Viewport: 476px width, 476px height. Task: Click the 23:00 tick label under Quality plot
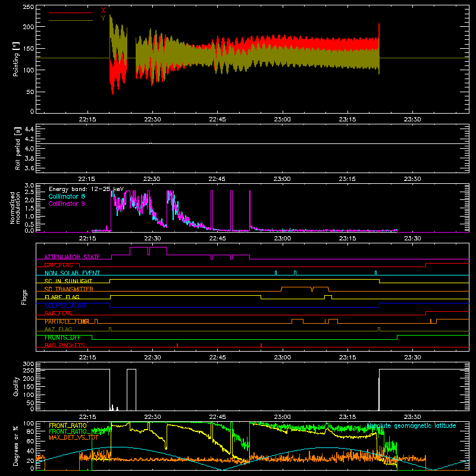pos(282,417)
